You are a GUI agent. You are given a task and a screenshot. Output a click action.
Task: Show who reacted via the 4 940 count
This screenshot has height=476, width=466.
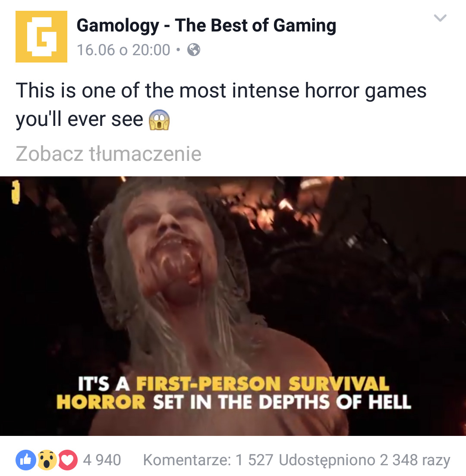pos(102,460)
